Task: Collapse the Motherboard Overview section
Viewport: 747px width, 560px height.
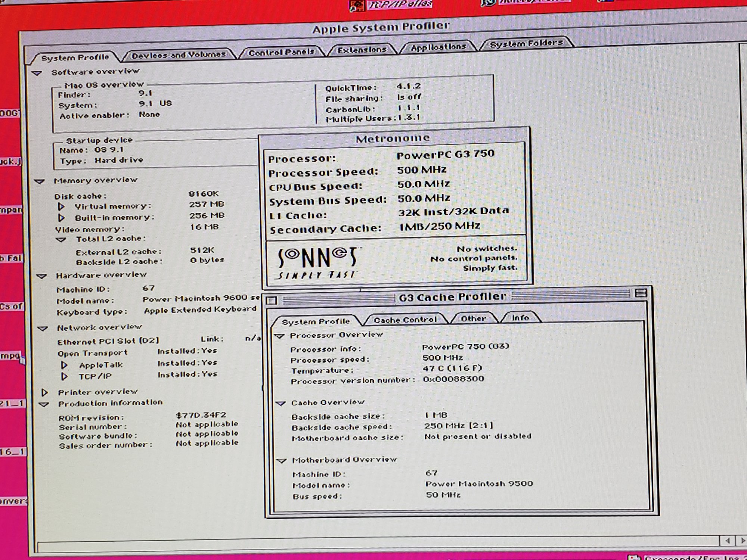Action: [281, 461]
